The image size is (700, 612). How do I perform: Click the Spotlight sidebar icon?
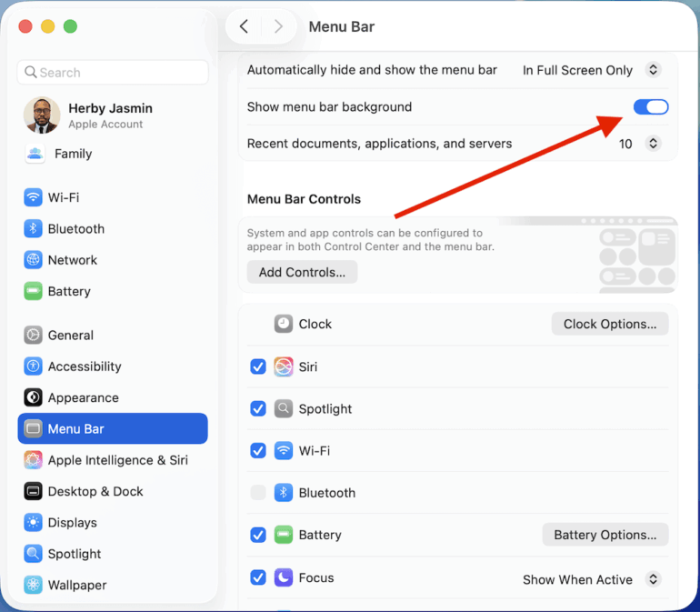(33, 554)
